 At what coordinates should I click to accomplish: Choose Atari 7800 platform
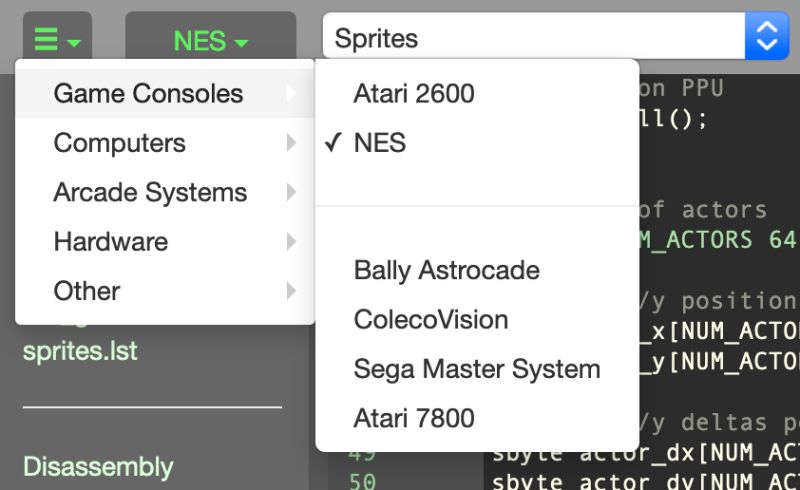point(477,418)
